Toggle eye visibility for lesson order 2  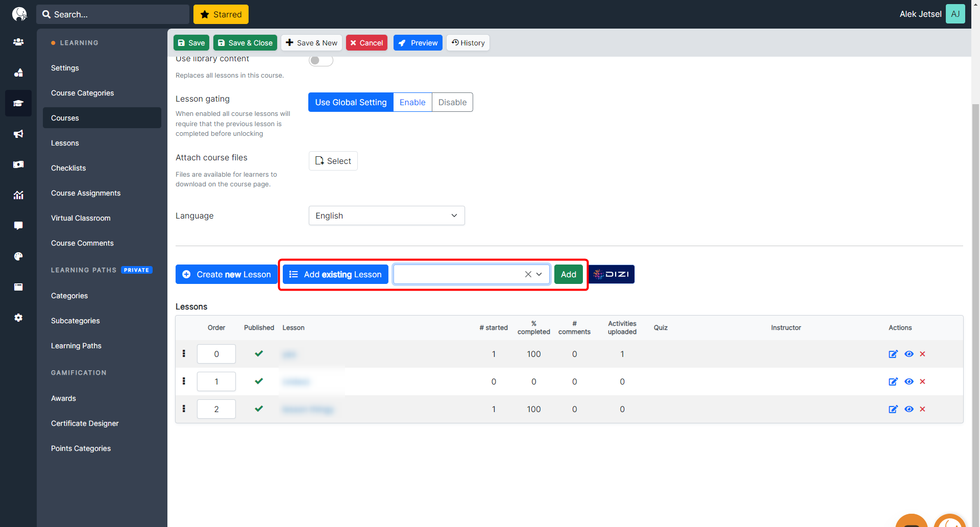pos(909,409)
